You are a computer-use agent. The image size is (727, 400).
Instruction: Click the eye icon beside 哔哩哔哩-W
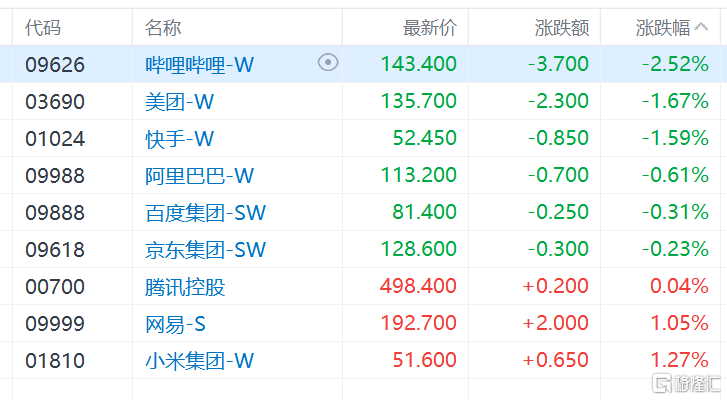tap(328, 63)
